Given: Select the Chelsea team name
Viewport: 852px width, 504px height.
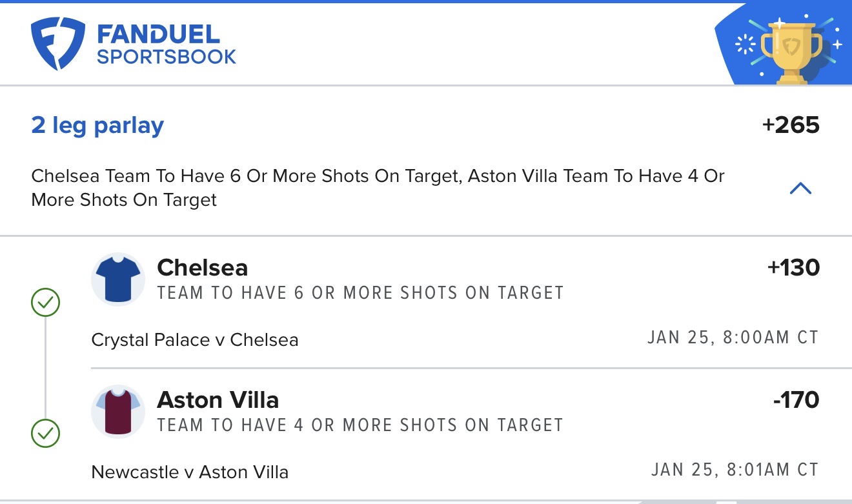Looking at the screenshot, I should 203,268.
